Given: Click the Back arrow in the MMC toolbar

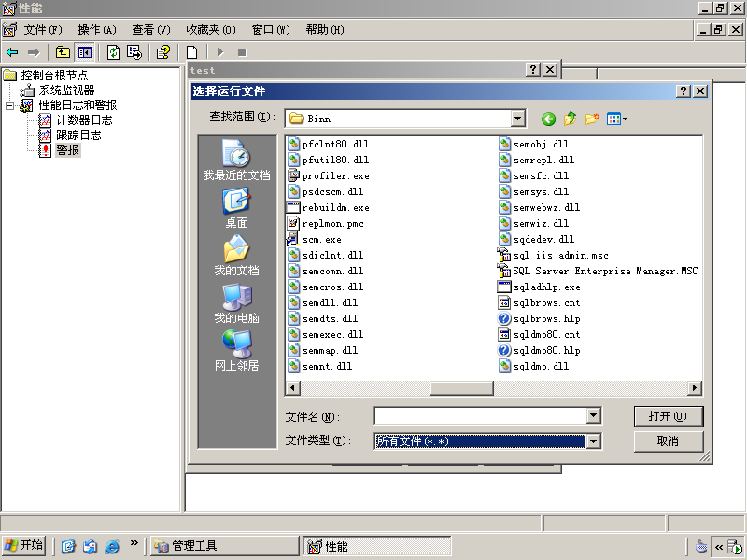Looking at the screenshot, I should 12,52.
